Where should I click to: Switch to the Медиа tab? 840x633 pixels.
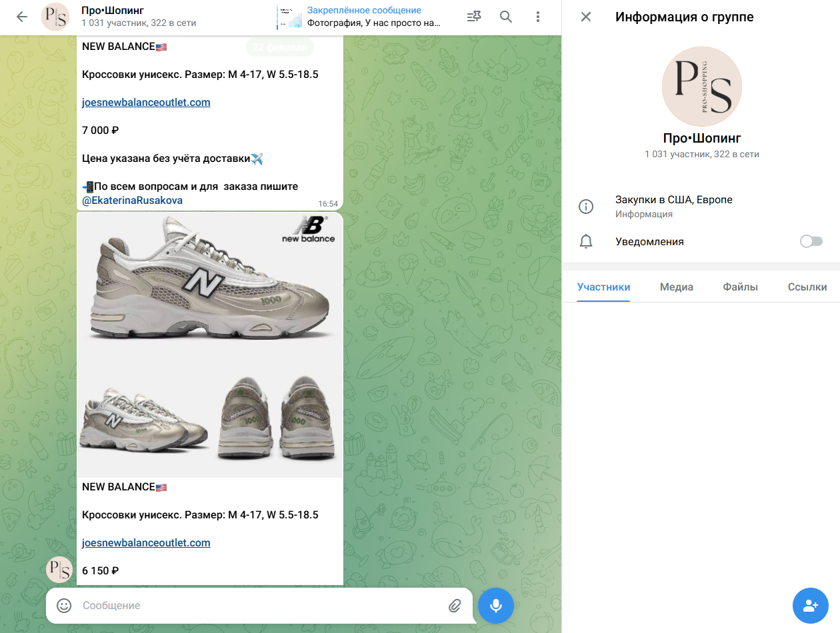click(676, 287)
